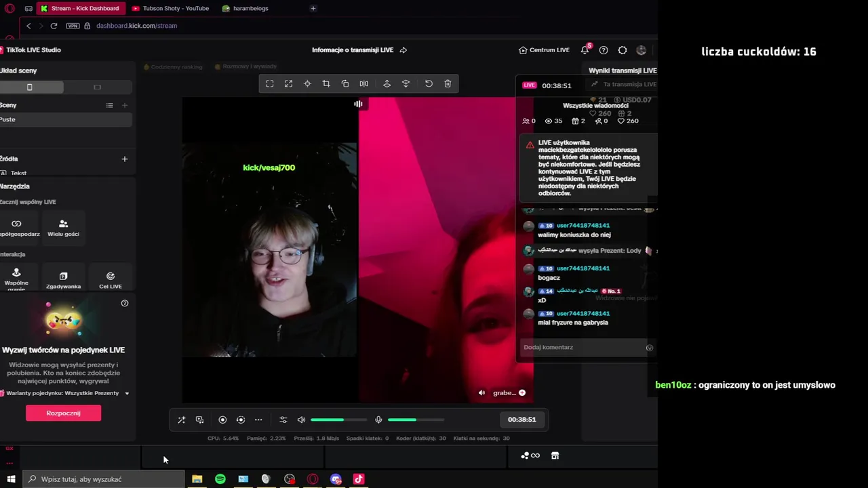
Task: Click the center-align crosshair icon
Action: (x=307, y=83)
